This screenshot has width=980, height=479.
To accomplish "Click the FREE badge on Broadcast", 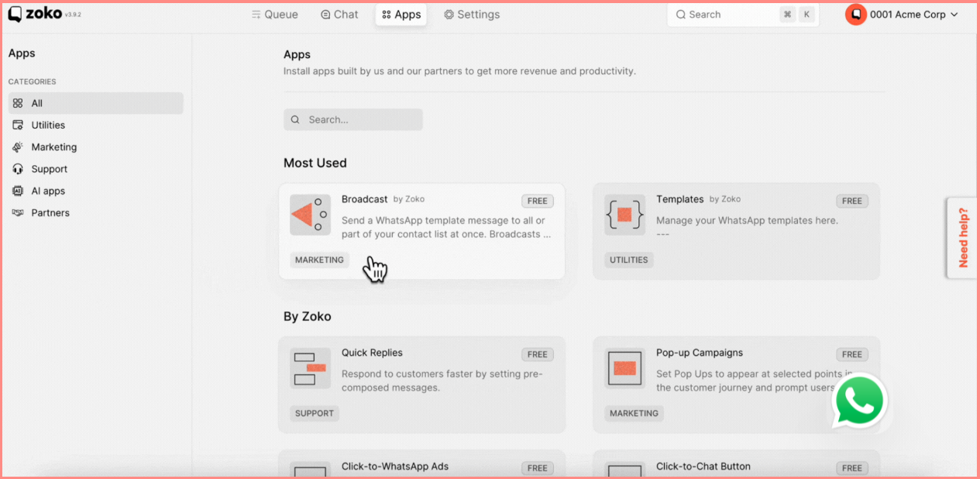I will [x=538, y=201].
